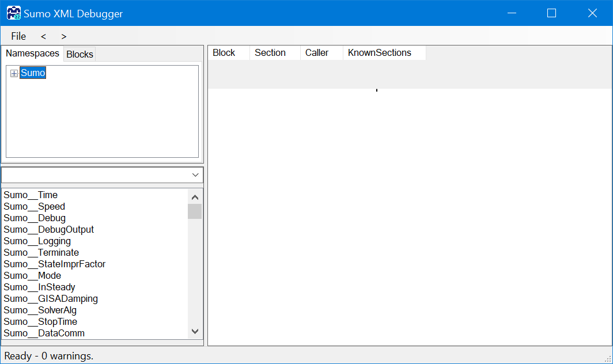Sort by the Caller column header

point(317,53)
